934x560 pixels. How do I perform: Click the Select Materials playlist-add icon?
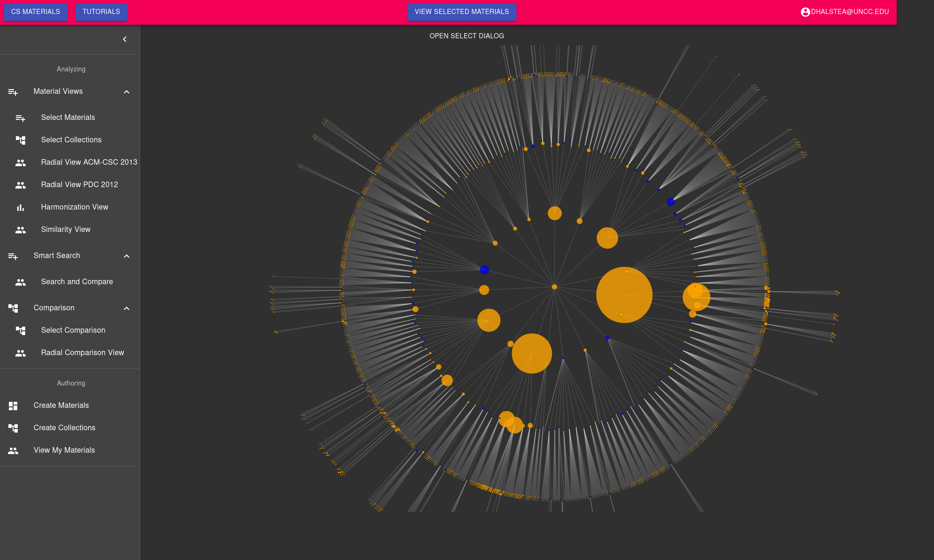click(x=21, y=118)
